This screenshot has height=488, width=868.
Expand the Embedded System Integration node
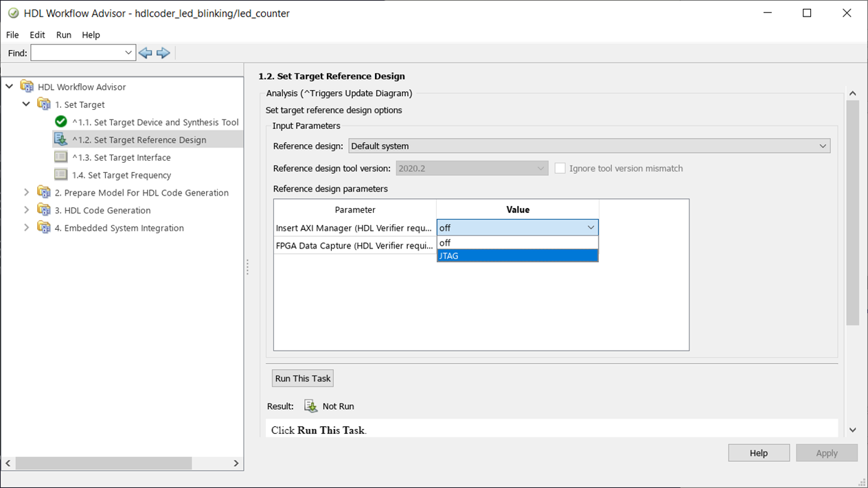click(27, 228)
